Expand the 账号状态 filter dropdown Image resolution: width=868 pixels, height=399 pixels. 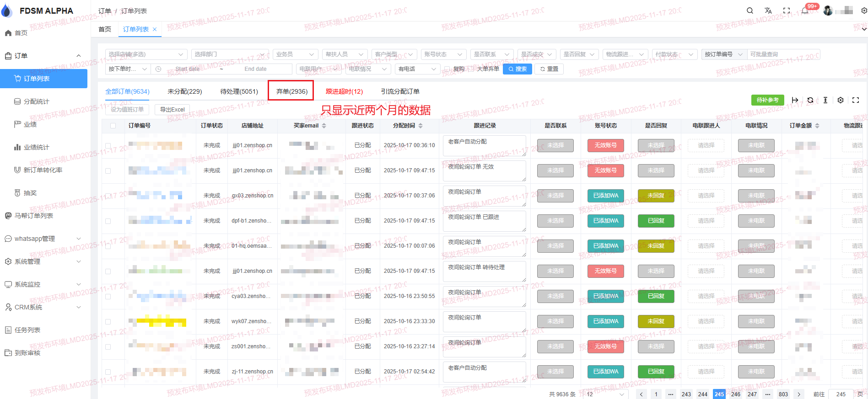coord(443,54)
